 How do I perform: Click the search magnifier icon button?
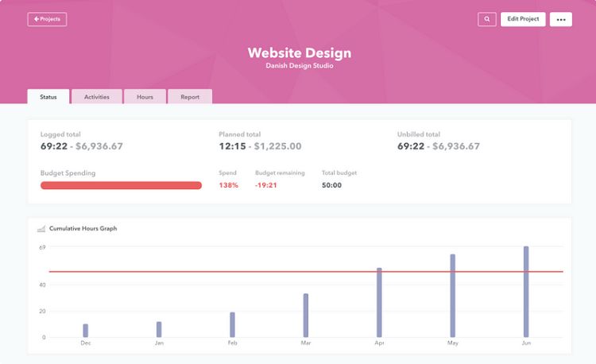(x=486, y=19)
